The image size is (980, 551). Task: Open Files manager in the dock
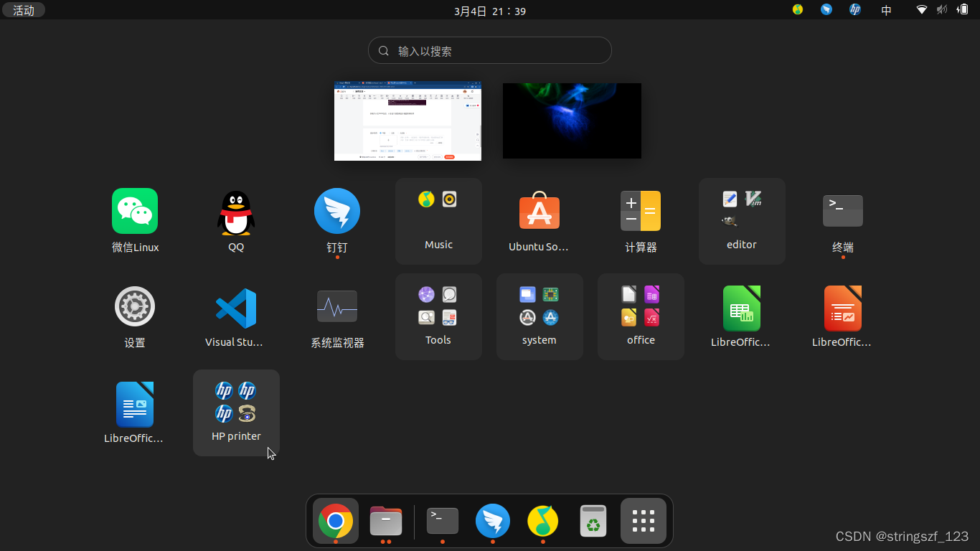click(x=386, y=521)
